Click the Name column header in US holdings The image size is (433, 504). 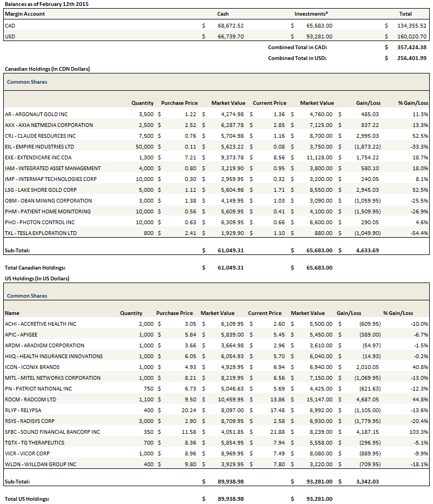coord(12,313)
